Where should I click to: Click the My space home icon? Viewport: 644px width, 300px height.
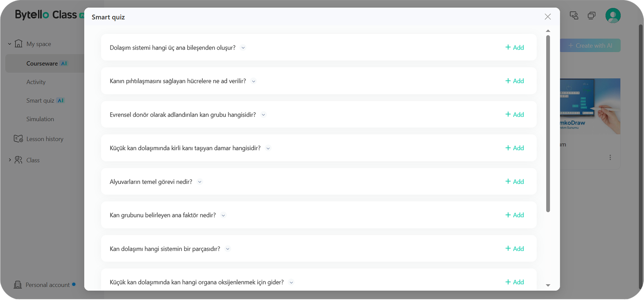point(19,44)
